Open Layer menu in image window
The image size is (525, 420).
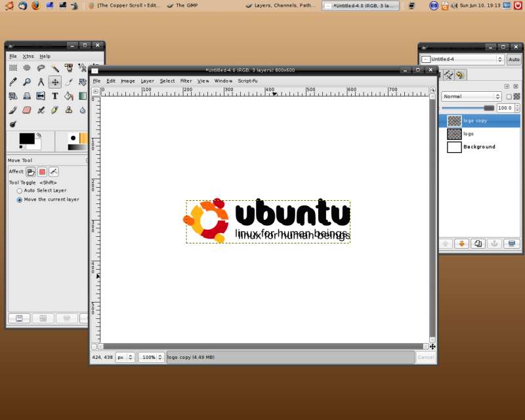tap(147, 81)
